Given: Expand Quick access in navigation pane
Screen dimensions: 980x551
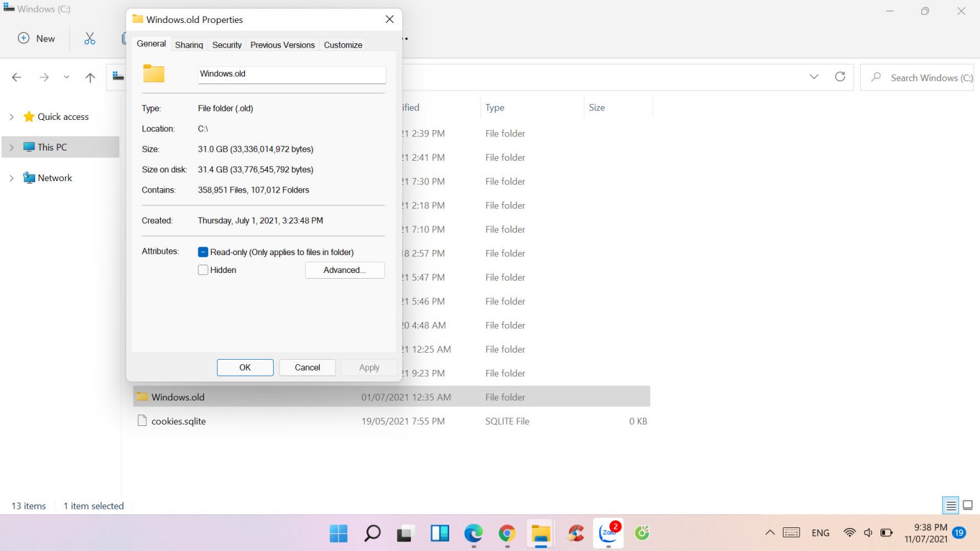Looking at the screenshot, I should (11, 117).
